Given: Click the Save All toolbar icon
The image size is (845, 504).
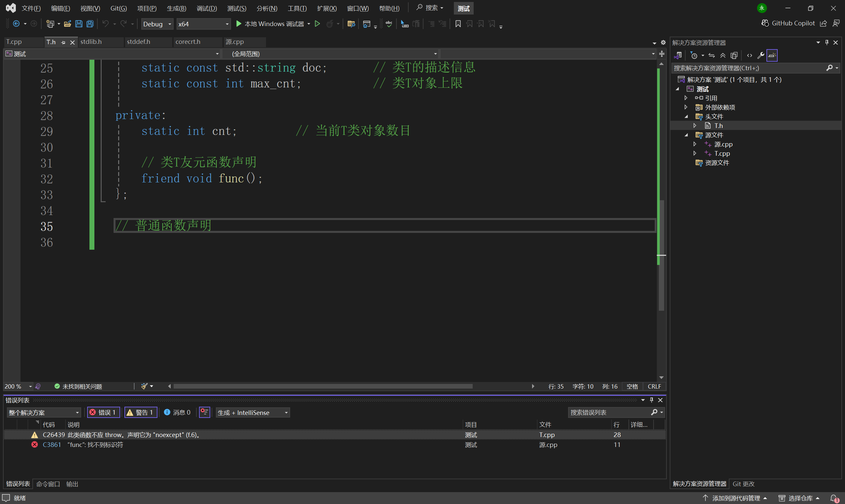Looking at the screenshot, I should [x=90, y=24].
